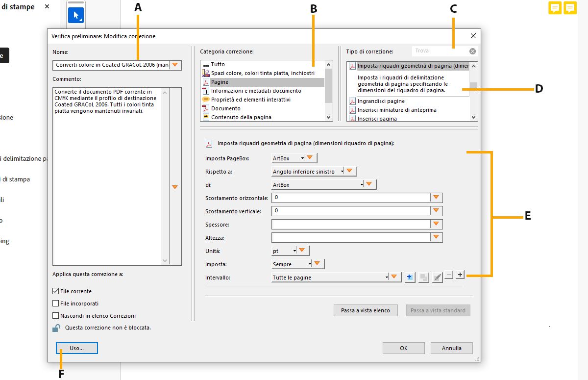588x380 pixels.
Task: Click the empty Spessore input field
Action: click(351, 224)
